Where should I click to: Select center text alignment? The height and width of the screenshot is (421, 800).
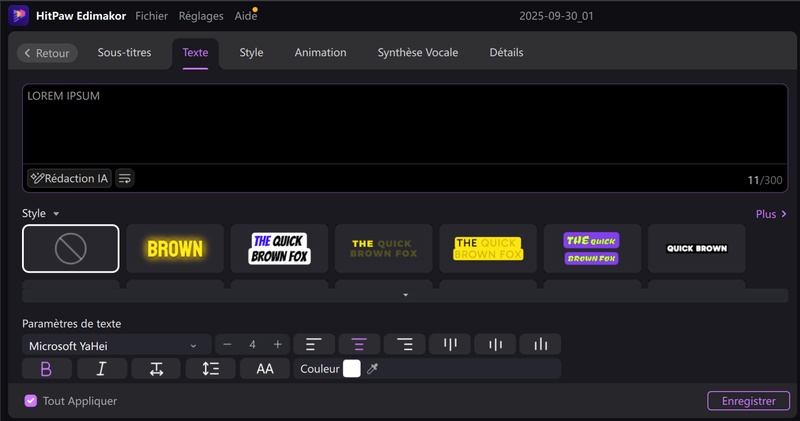tap(359, 345)
